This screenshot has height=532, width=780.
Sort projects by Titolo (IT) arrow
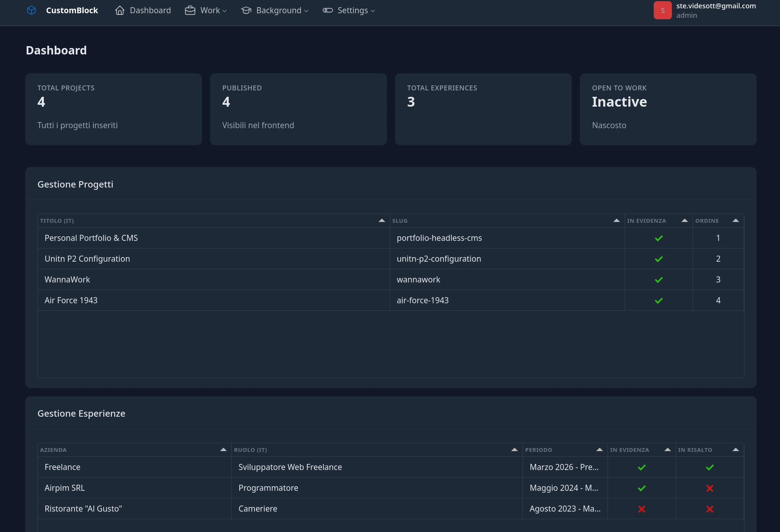point(381,220)
